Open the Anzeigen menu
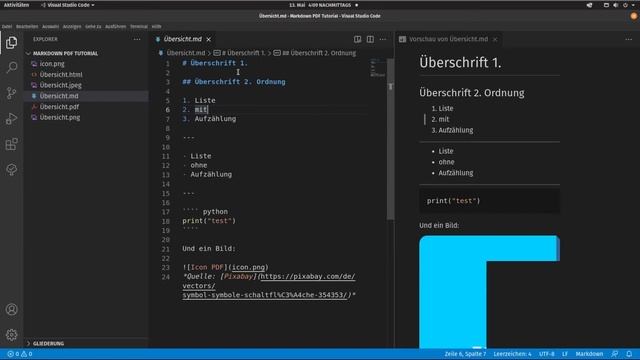This screenshot has width=640, height=360. [x=72, y=27]
